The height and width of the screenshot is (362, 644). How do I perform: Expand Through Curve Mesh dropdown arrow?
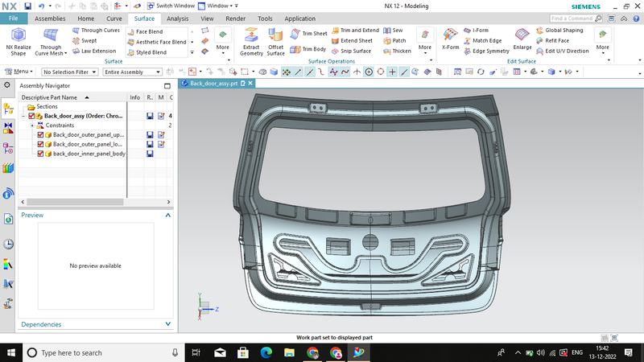[66, 53]
